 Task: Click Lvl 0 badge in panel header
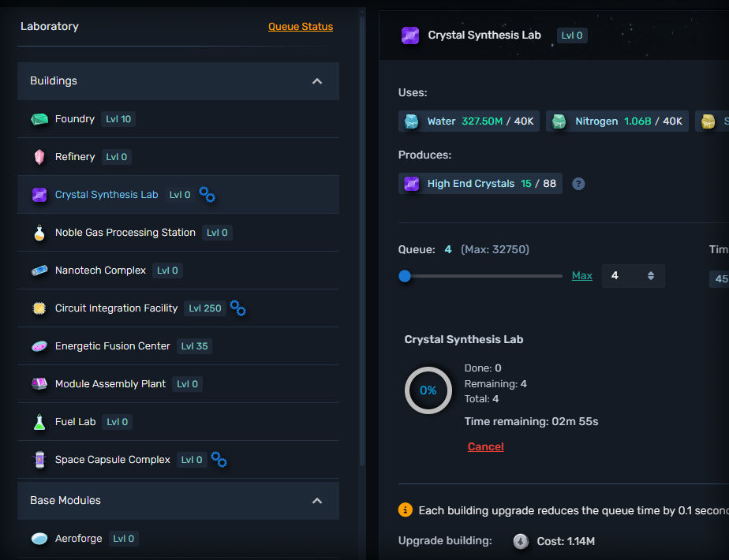pyautogui.click(x=572, y=35)
